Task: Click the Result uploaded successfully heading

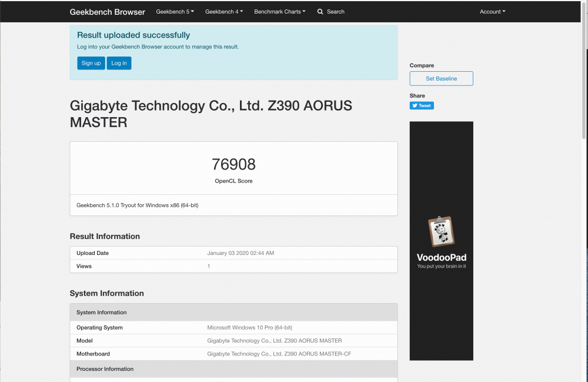Action: [x=133, y=35]
